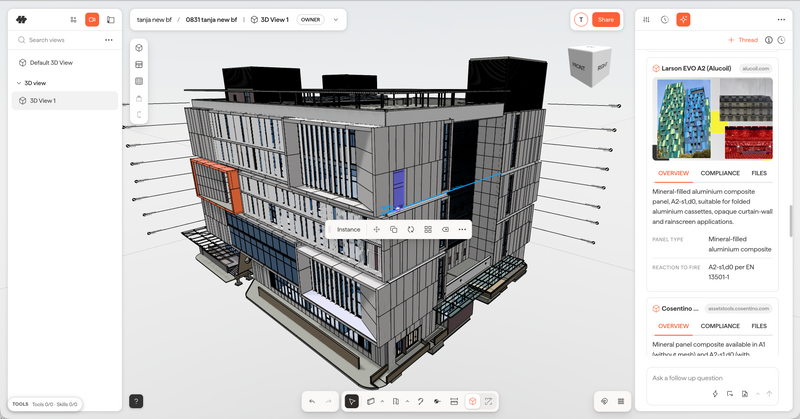This screenshot has height=419, width=800.
Task: Click the delete icon in the Instance toolbar
Action: pyautogui.click(x=445, y=230)
